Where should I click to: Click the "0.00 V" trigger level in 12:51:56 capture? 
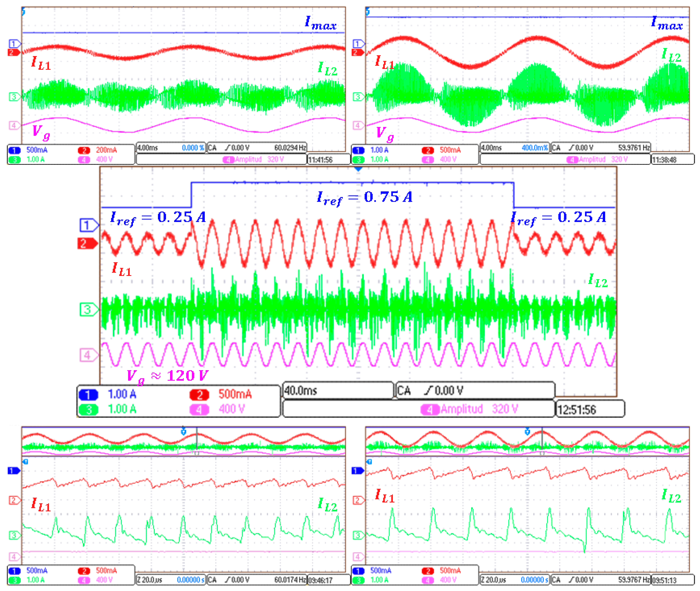click(449, 391)
